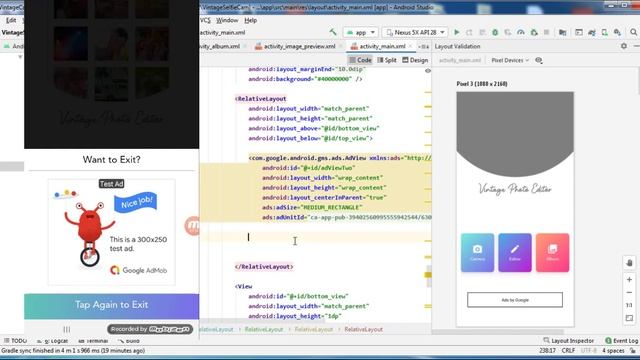640x360 pixels.
Task: Open the Logcat tool window
Action: click(x=53, y=340)
